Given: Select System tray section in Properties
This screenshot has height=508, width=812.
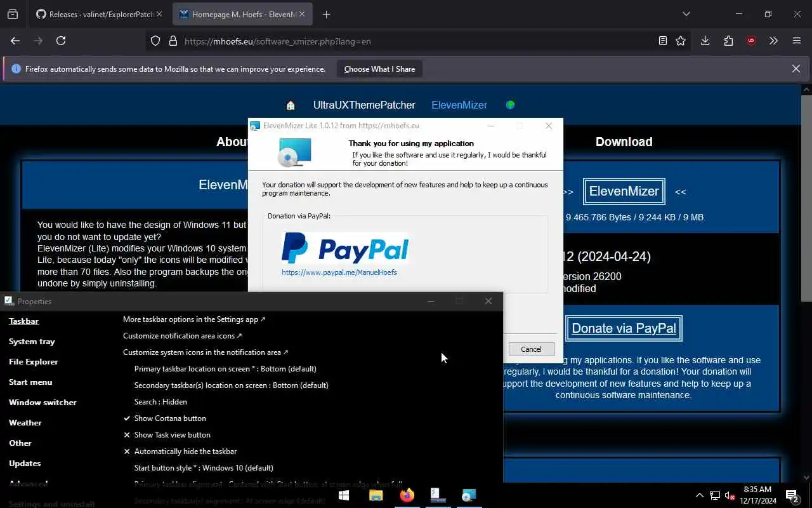Looking at the screenshot, I should 32,342.
